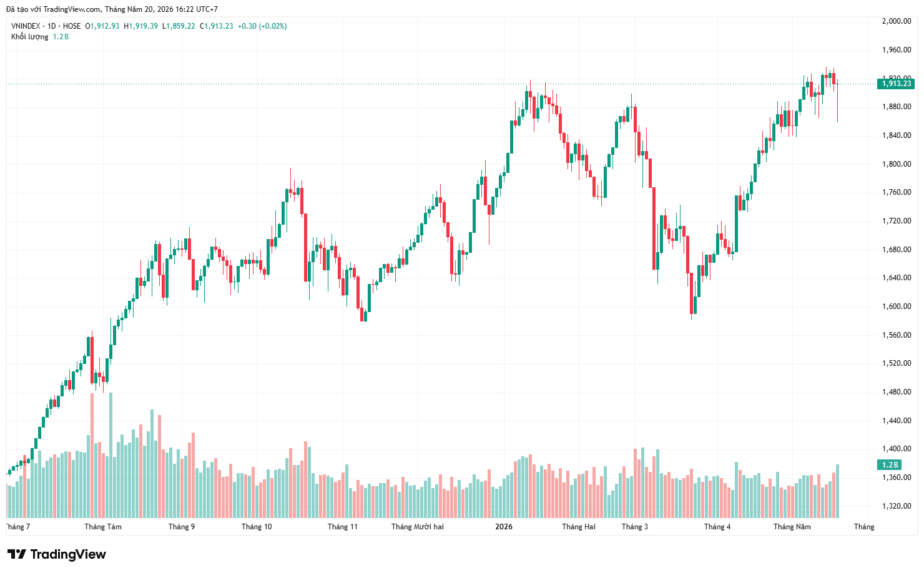924x573 pixels.
Task: Open the TradingView wordmark link
Action: 68,554
